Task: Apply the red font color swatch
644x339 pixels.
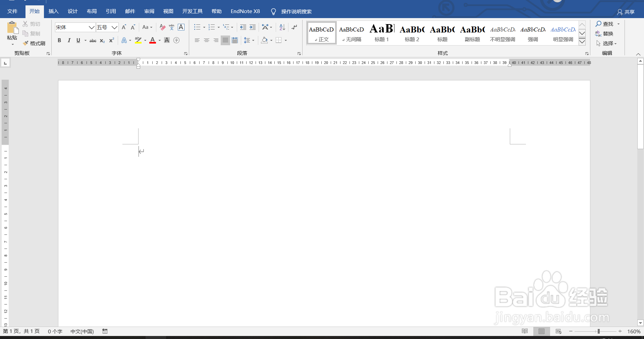Action: pos(153,40)
